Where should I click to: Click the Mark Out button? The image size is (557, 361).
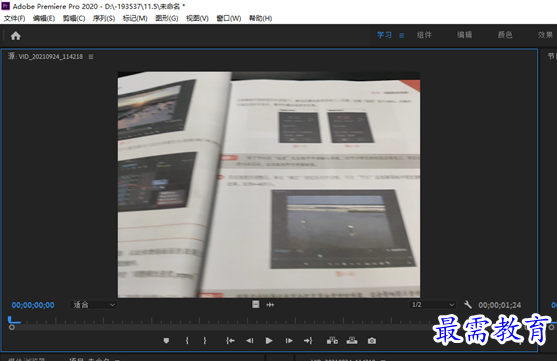[205, 341]
